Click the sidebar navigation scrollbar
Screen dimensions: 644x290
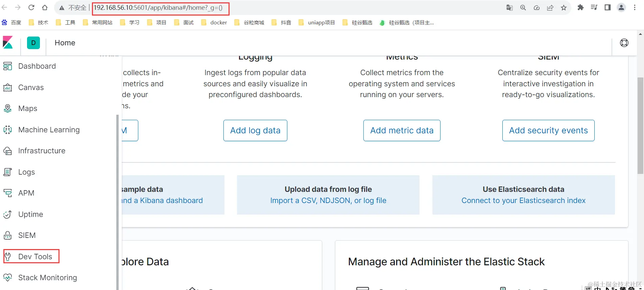click(x=117, y=202)
